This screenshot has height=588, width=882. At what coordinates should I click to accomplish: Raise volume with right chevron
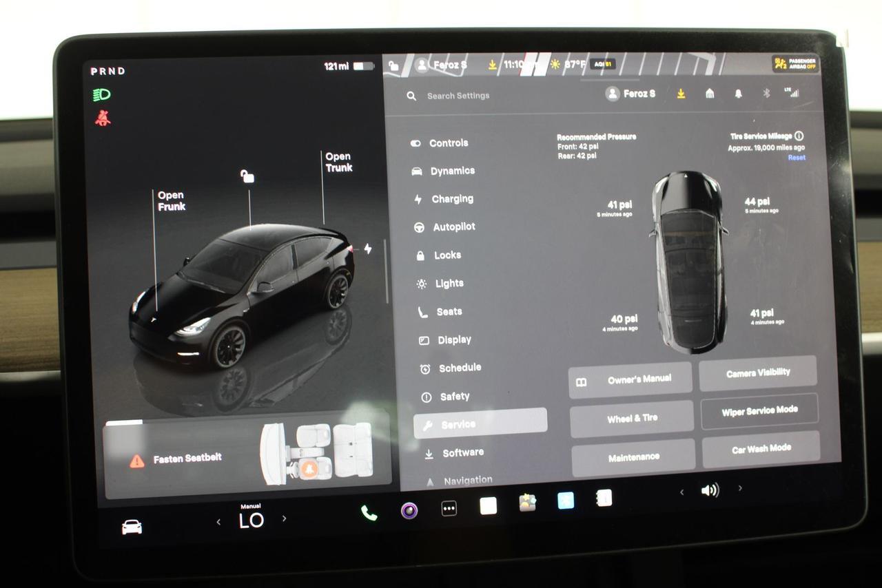[740, 488]
